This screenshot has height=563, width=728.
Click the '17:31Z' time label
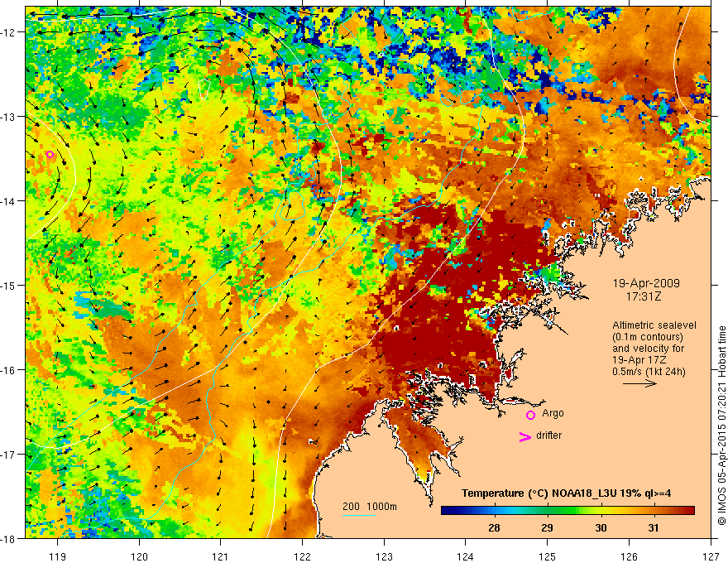point(643,296)
